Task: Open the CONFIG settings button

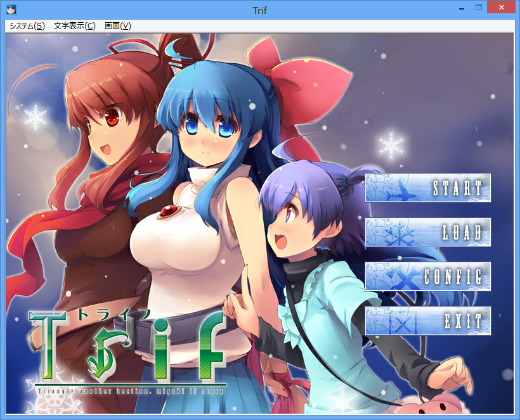Action: [428, 277]
